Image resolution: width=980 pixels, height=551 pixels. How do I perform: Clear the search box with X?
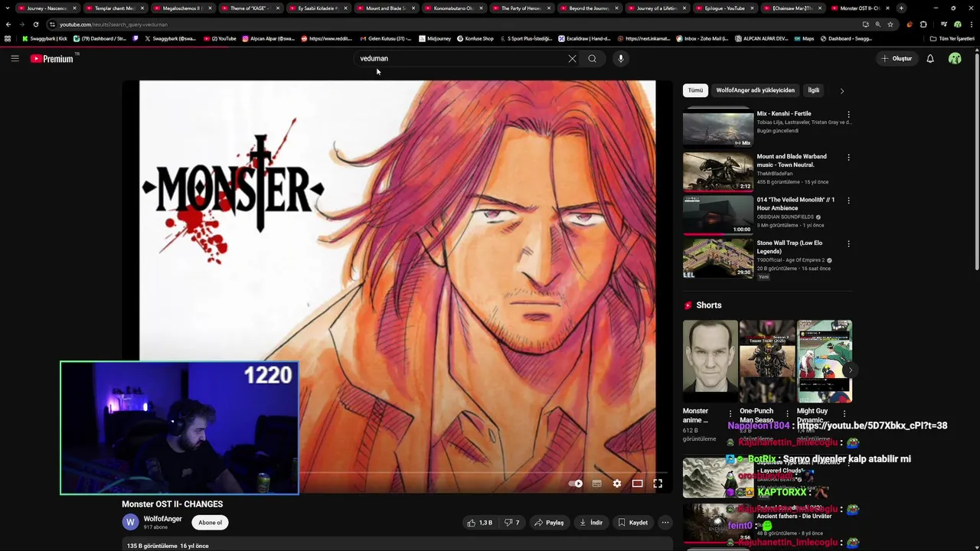tap(572, 58)
